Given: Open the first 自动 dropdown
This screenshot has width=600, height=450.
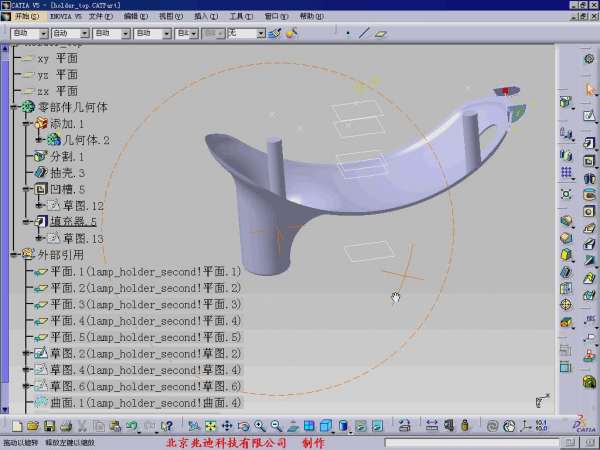Looking at the screenshot, I should click(x=44, y=34).
